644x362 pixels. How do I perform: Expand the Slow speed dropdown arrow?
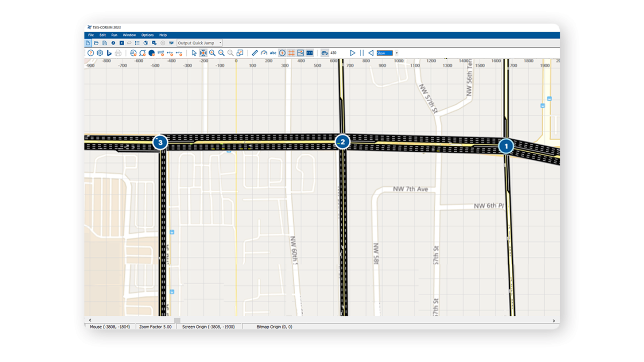tap(397, 53)
